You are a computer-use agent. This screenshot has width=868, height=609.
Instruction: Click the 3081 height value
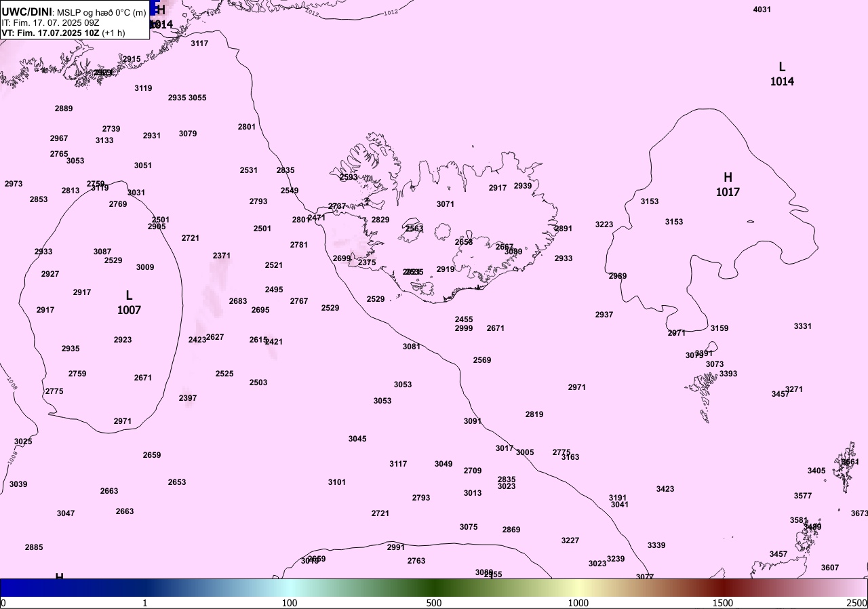tap(412, 347)
